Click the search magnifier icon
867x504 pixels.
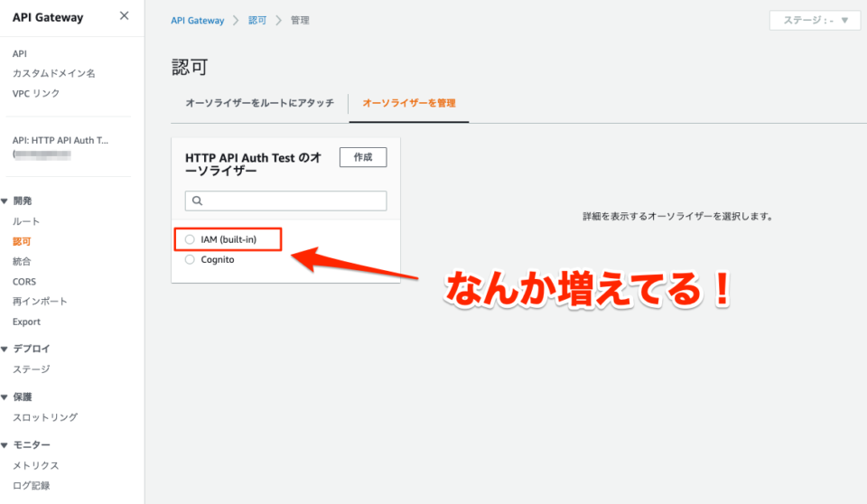(x=198, y=201)
